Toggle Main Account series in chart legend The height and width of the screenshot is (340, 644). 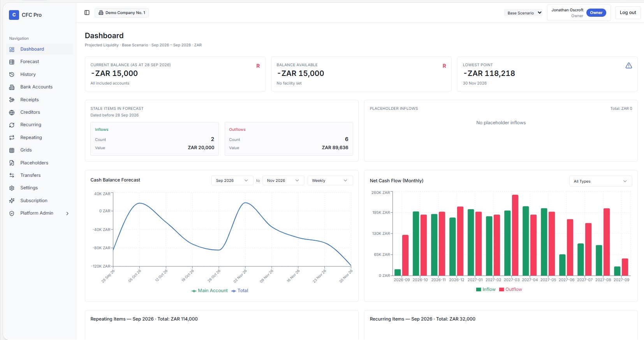pyautogui.click(x=209, y=291)
